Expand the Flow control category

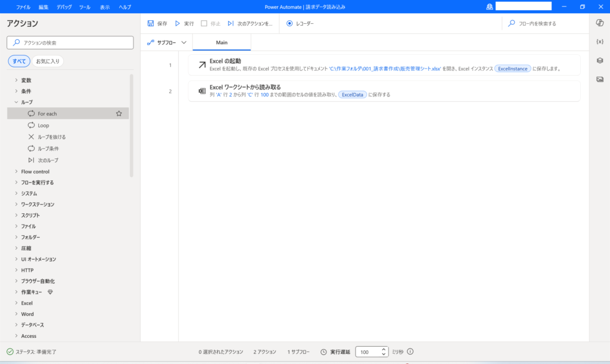point(16,171)
